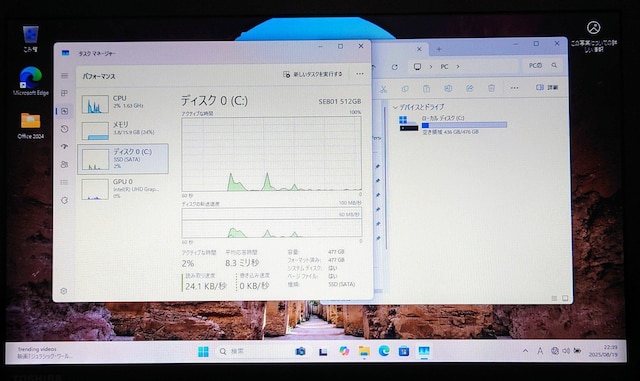Image resolution: width=640 pixels, height=381 pixels.
Task: Click the run new task button
Action: click(313, 74)
